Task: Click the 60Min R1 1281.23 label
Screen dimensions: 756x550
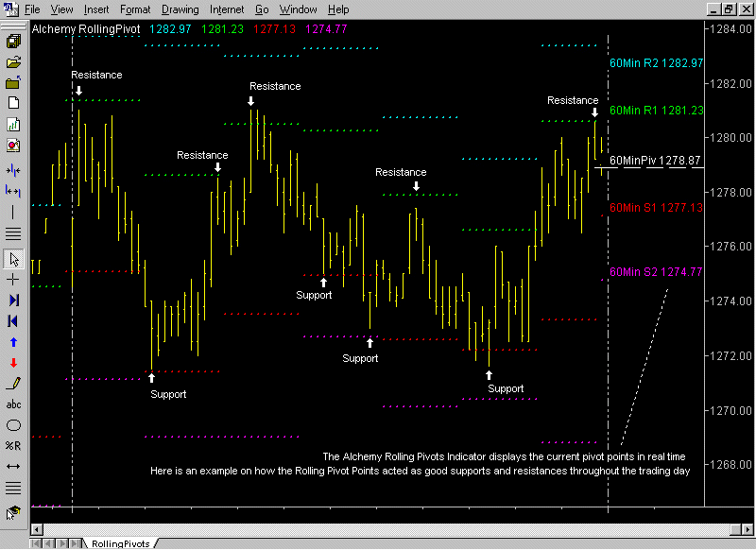Action: tap(656, 111)
